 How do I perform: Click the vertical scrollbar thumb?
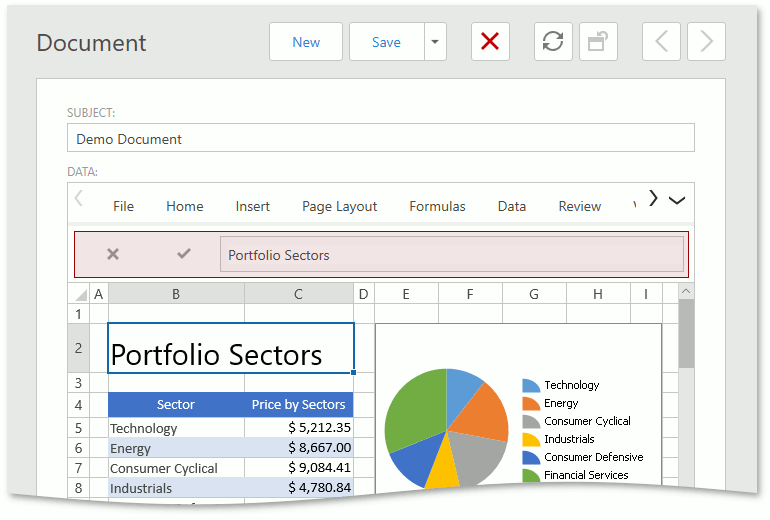[x=686, y=334]
